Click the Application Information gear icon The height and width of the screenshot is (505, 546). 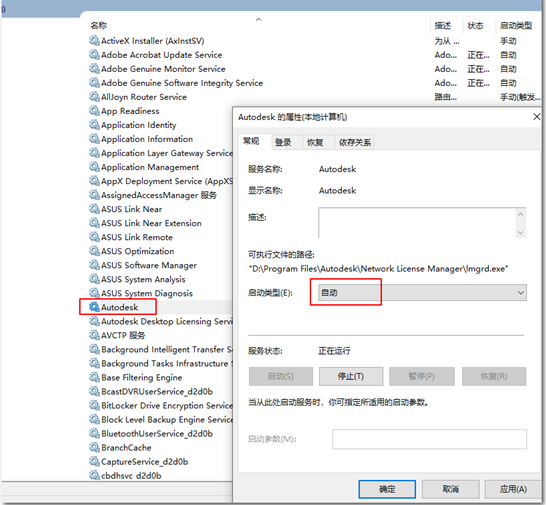click(x=94, y=139)
